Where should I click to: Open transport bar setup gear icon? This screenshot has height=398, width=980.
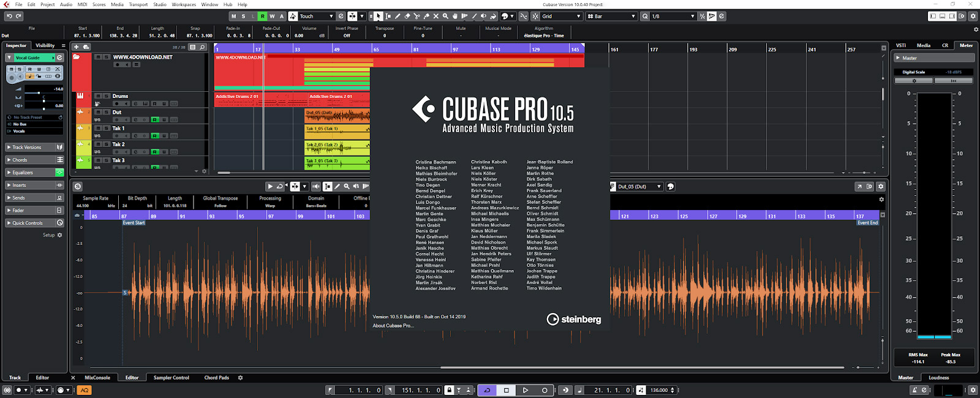tap(973, 390)
